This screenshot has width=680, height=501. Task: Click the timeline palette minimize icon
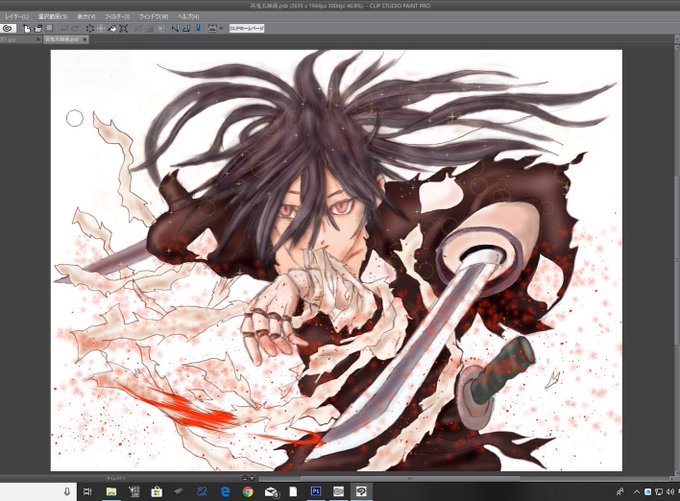(x=245, y=478)
